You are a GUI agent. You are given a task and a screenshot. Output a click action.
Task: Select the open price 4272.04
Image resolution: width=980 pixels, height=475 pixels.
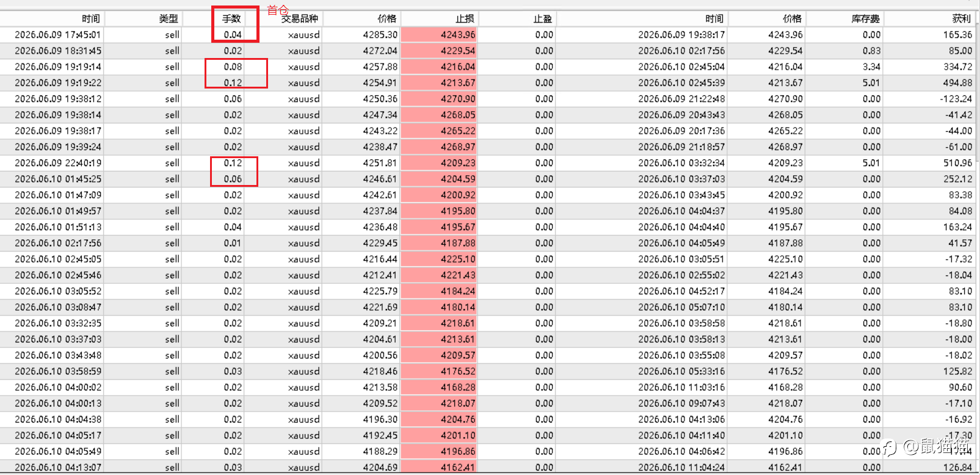[x=380, y=51]
